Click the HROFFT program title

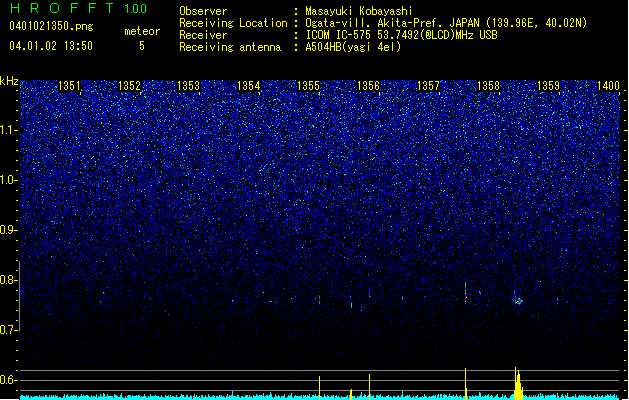62,8
